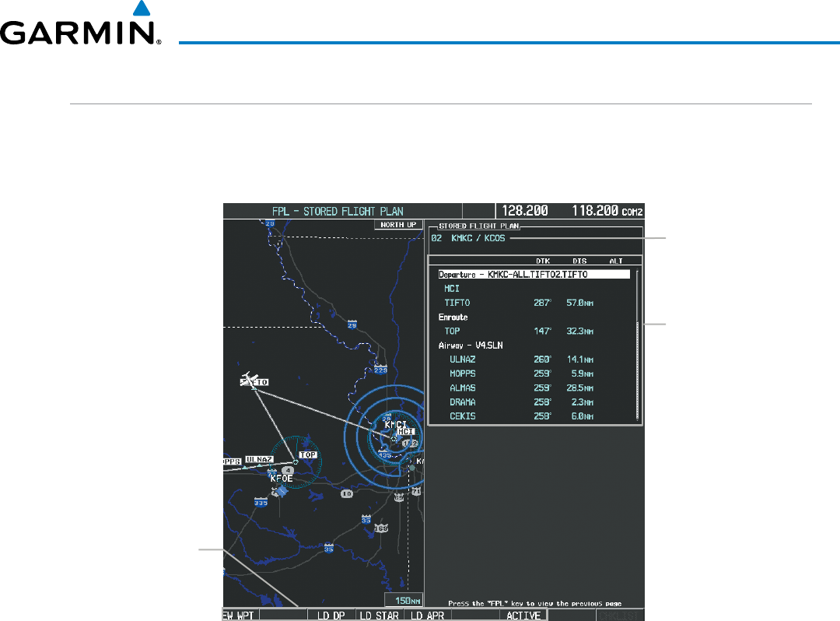Screen dimensions: 840x621
Task: Select the CEKIS waypoint row
Action: (x=534, y=416)
